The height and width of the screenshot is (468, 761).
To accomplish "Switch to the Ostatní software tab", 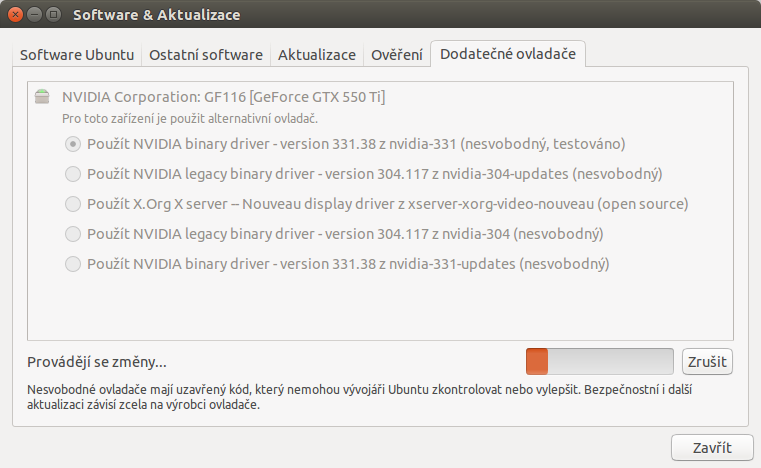I will pyautogui.click(x=206, y=55).
